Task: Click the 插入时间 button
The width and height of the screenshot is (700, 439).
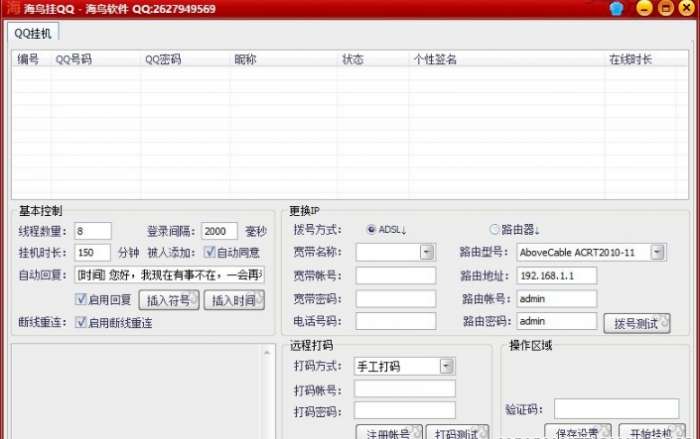Action: [234, 300]
